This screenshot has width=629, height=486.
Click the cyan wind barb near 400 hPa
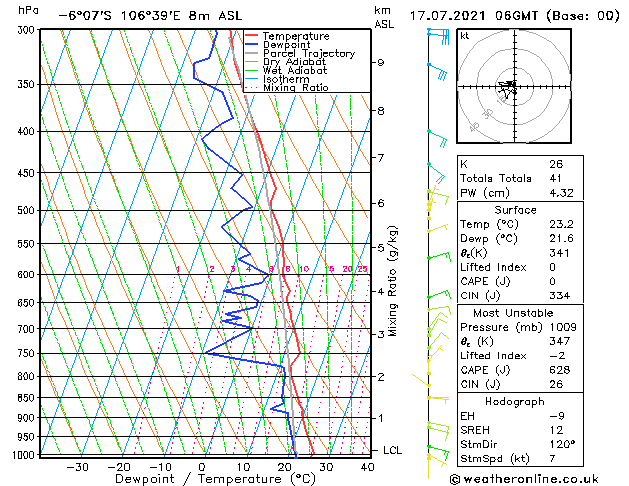click(x=437, y=139)
